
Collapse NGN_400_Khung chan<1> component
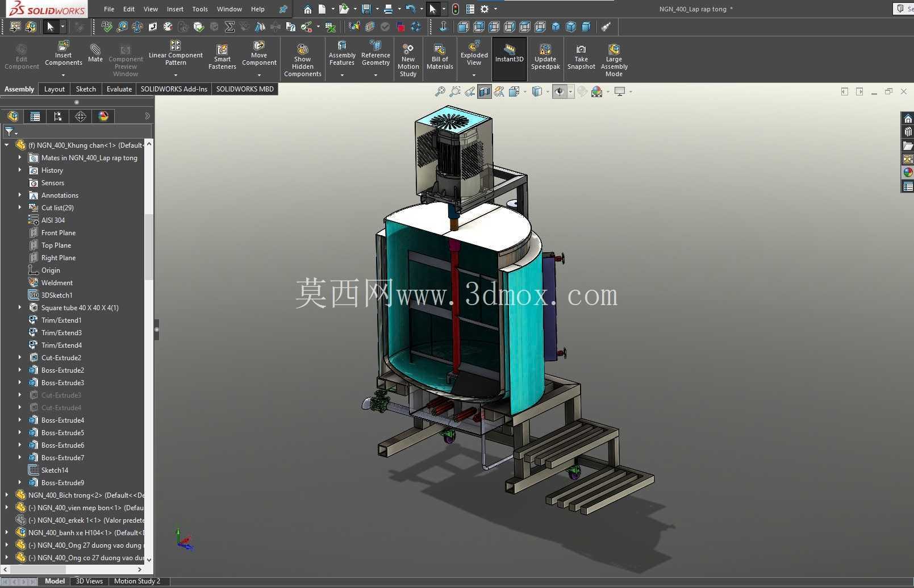click(x=7, y=145)
